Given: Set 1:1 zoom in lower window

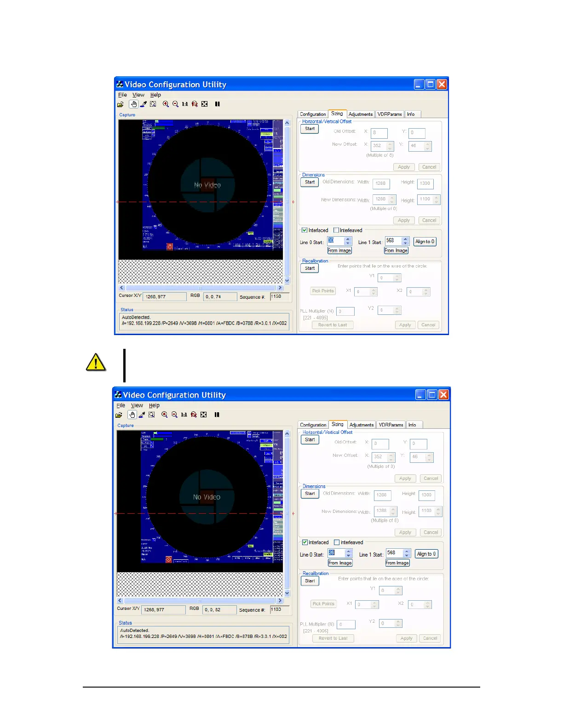Looking at the screenshot, I should click(184, 415).
